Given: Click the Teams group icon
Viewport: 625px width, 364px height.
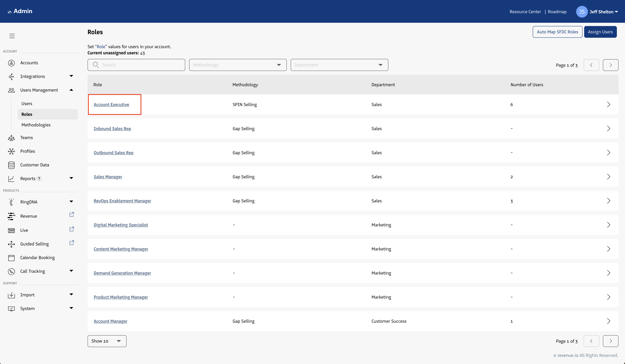Looking at the screenshot, I should pyautogui.click(x=11, y=138).
